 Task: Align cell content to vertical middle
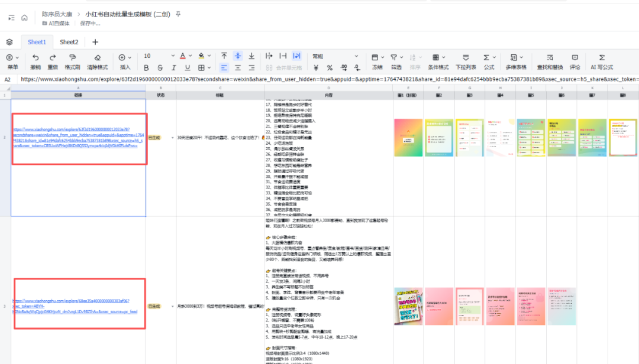(x=238, y=56)
